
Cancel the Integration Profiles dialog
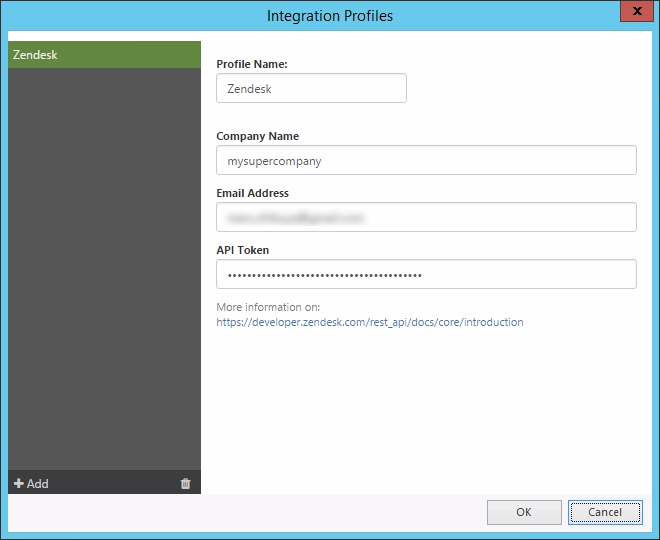(x=605, y=512)
